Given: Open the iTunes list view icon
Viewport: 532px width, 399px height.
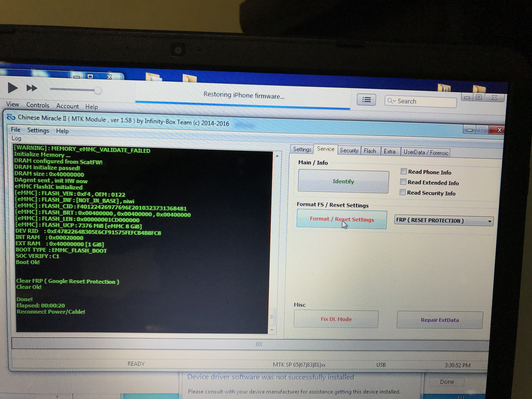Looking at the screenshot, I should (366, 100).
